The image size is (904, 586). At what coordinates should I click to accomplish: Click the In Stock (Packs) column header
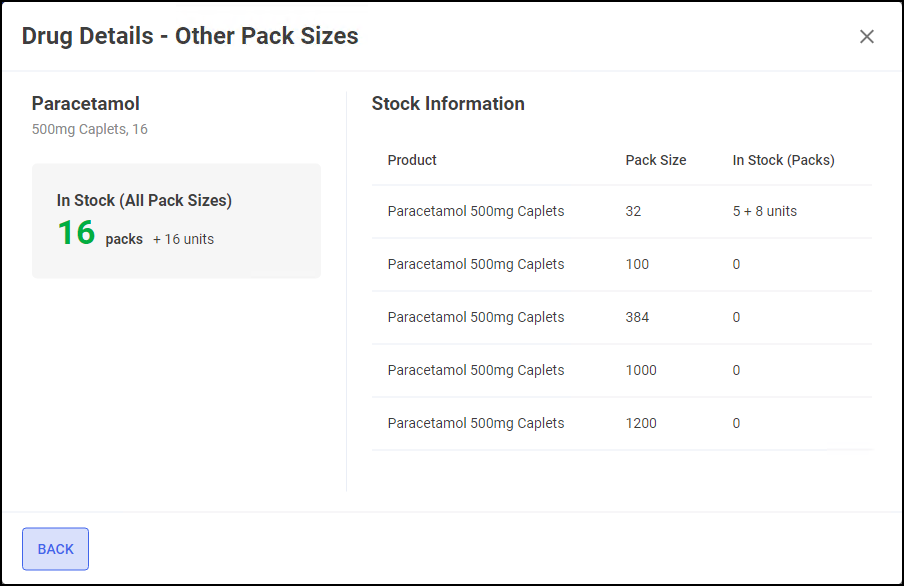(x=783, y=160)
